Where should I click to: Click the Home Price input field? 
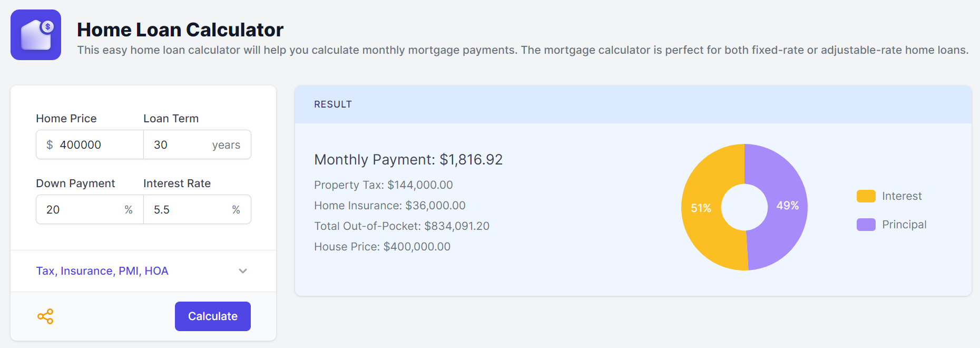[x=97, y=144]
